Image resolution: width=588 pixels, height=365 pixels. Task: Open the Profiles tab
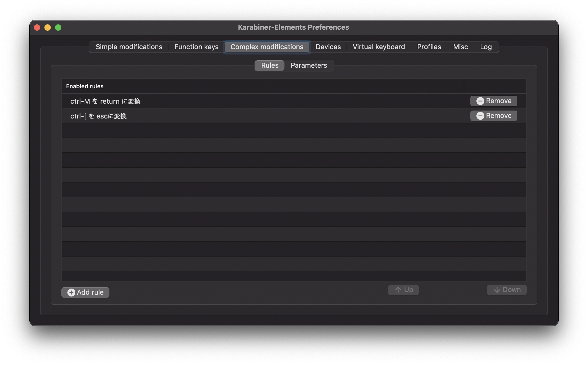click(429, 47)
